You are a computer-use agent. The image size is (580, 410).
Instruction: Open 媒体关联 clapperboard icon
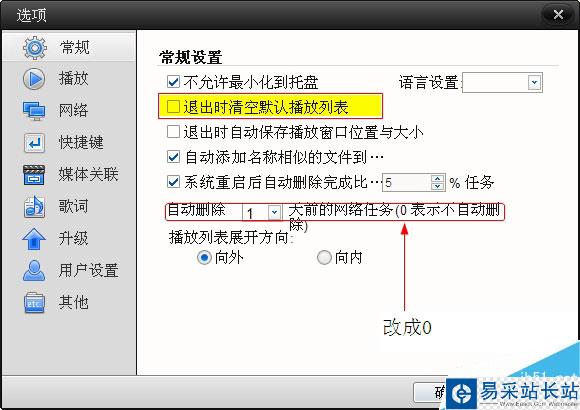coord(34,175)
